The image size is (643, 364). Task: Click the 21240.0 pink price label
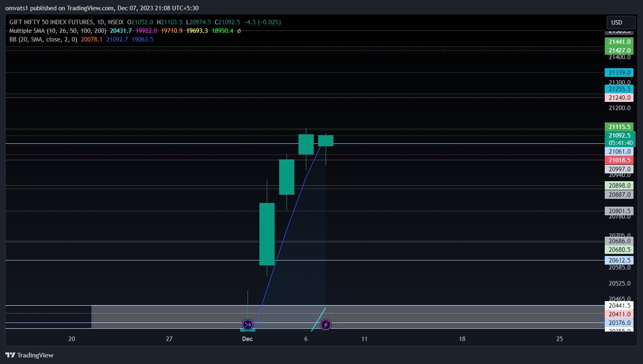pos(619,98)
